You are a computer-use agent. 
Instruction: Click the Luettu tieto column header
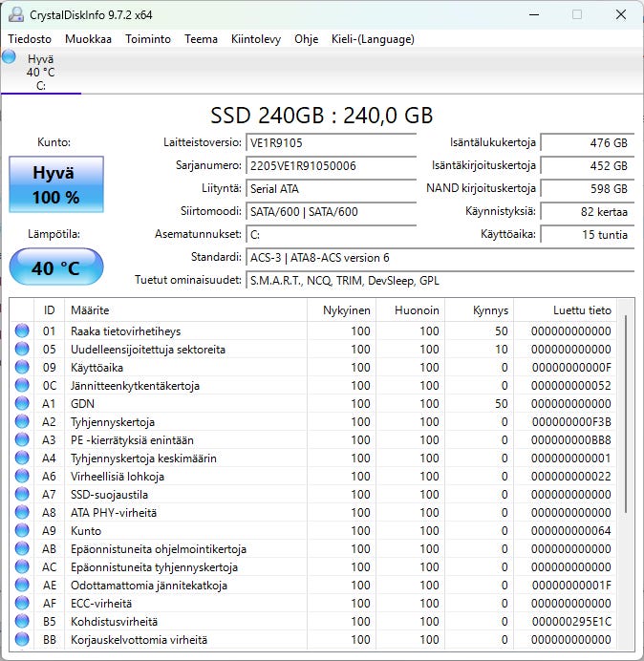(581, 310)
